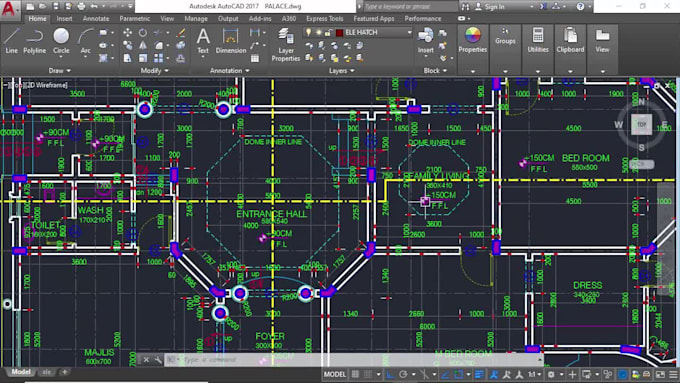
Task: Open the Help question mark icon
Action: [x=580, y=7]
